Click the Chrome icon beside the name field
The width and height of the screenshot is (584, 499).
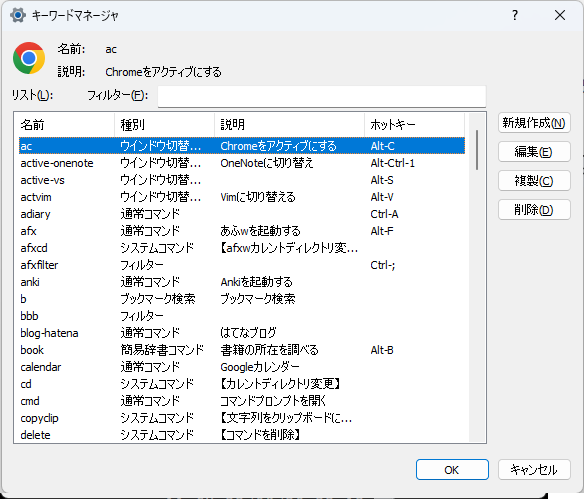29,58
